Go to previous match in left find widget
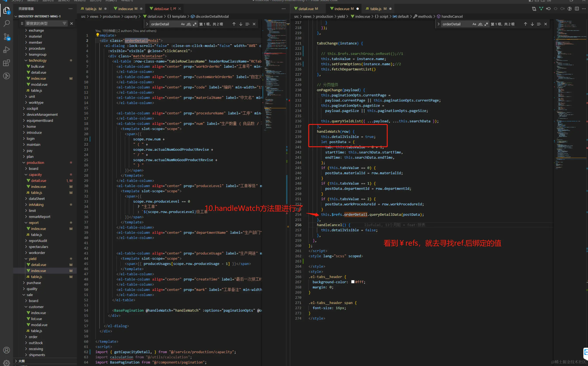Image resolution: width=588 pixels, height=366 pixels. [234, 24]
